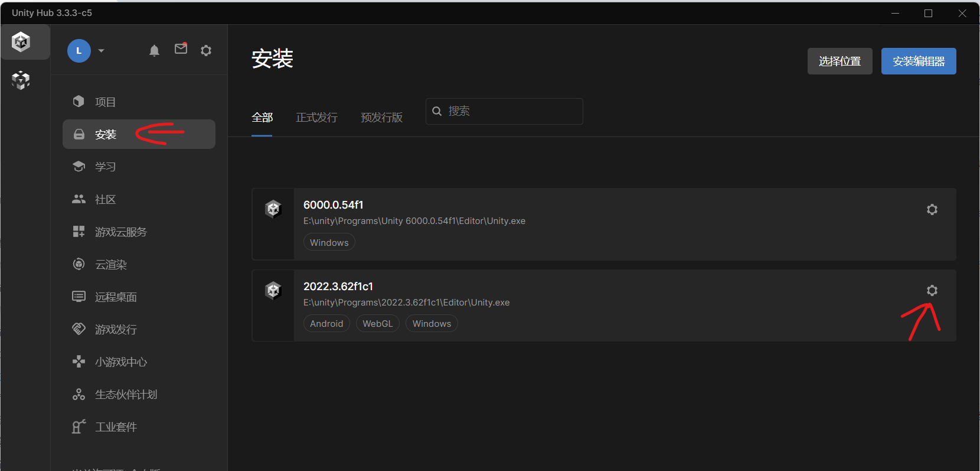Screen dimensions: 980x471
Task: Open 云渲染 sidebar item
Action: (x=139, y=264)
